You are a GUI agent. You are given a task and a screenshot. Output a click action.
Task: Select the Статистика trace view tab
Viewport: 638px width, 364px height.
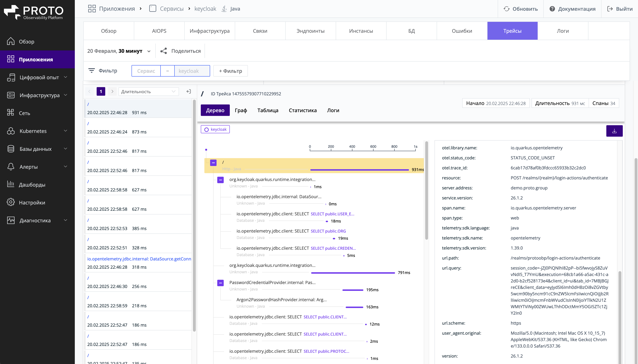point(303,110)
